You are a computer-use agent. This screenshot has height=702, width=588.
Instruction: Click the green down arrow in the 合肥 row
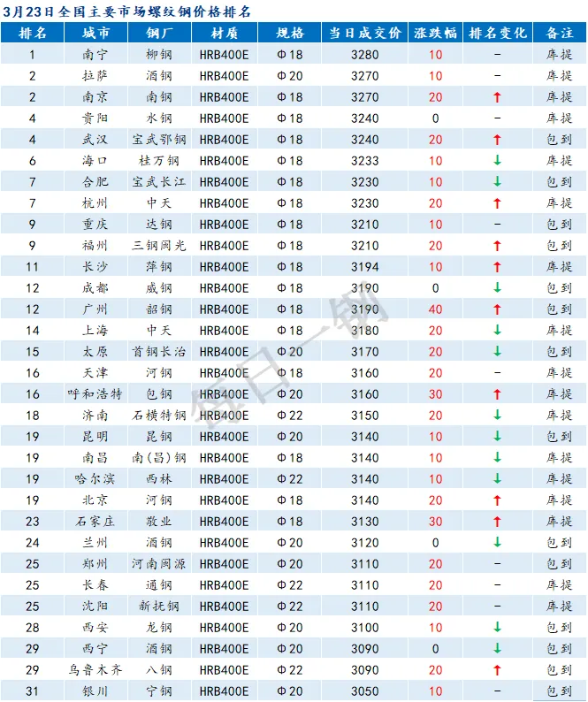pos(497,182)
